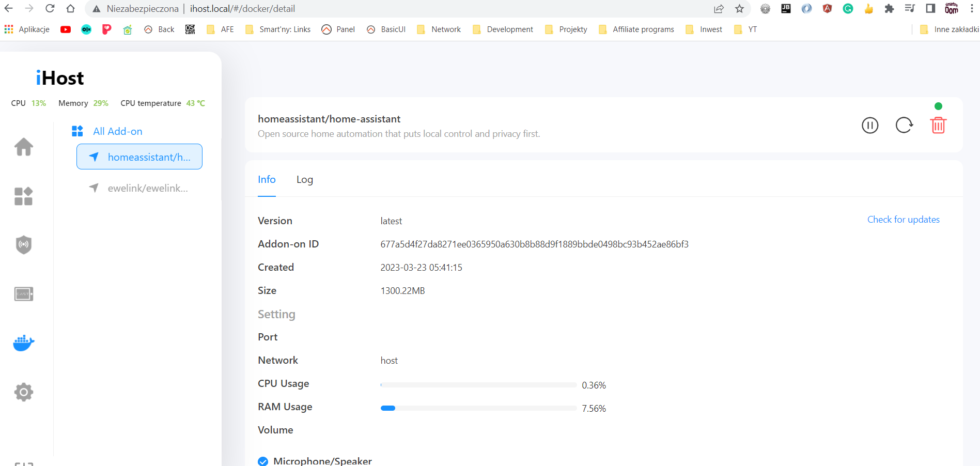Screen dimensions: 980x466
Task: Open the Smarty Dom extension icon
Action: (x=951, y=9)
